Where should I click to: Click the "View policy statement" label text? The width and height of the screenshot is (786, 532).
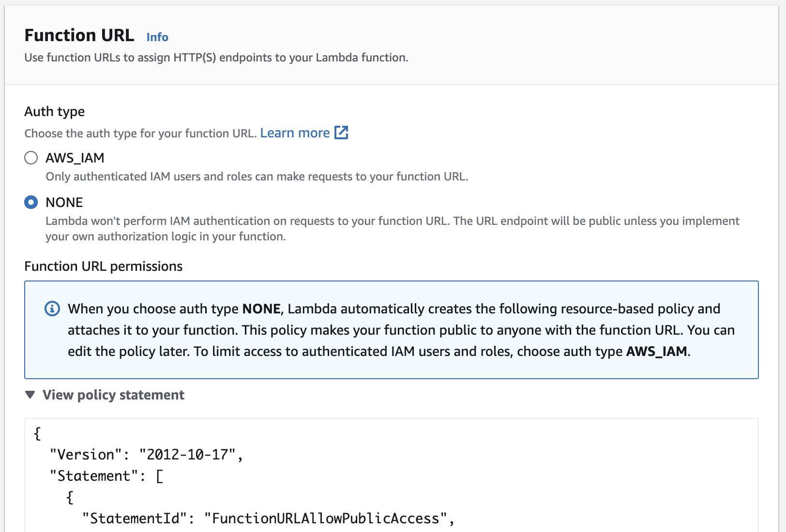pos(113,395)
